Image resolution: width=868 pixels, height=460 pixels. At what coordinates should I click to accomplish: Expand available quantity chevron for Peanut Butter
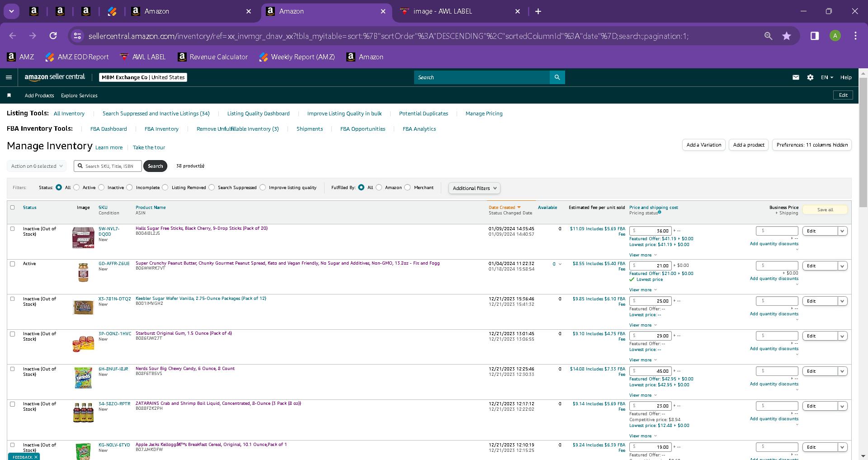coord(560,264)
